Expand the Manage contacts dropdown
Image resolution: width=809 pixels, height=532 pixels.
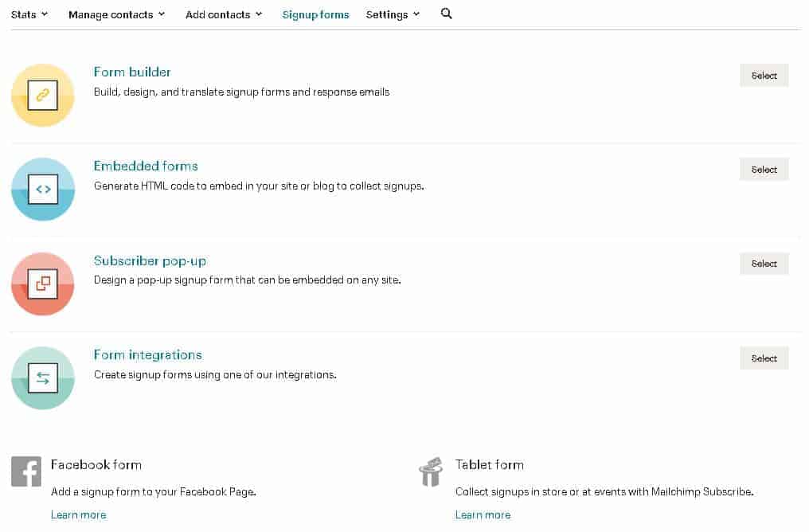pyautogui.click(x=116, y=14)
